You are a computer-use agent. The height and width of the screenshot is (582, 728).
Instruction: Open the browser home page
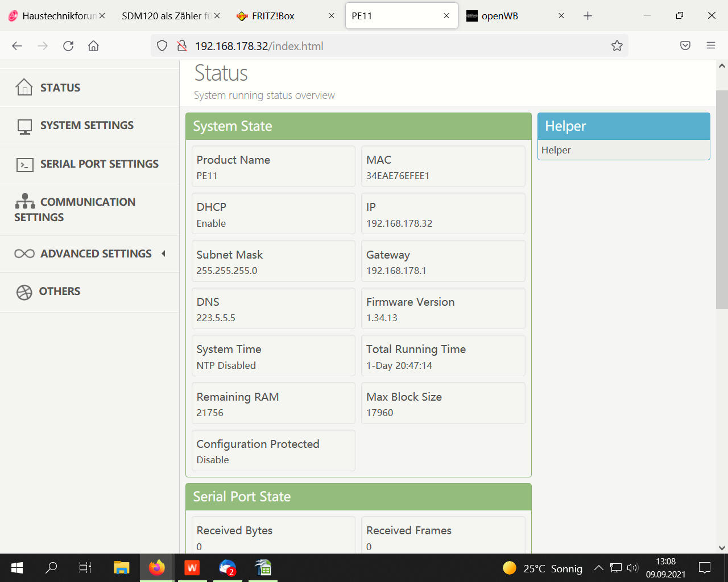point(94,46)
